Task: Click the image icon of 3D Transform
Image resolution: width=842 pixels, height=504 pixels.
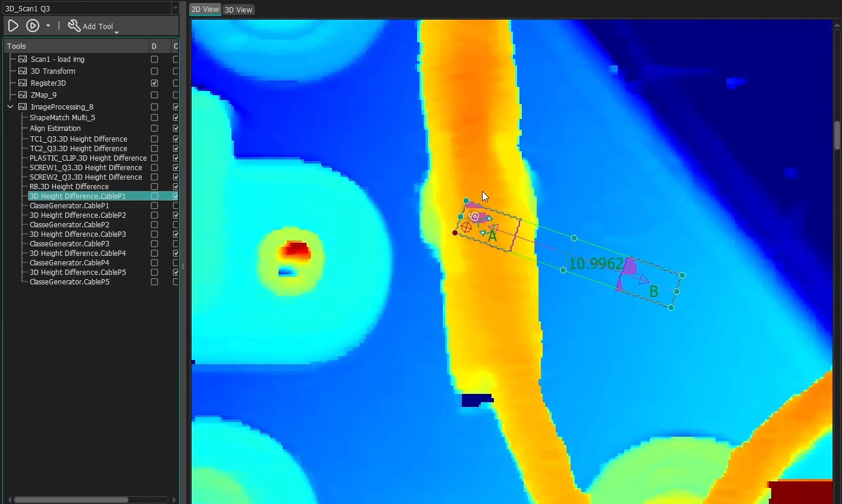Action: [x=23, y=71]
